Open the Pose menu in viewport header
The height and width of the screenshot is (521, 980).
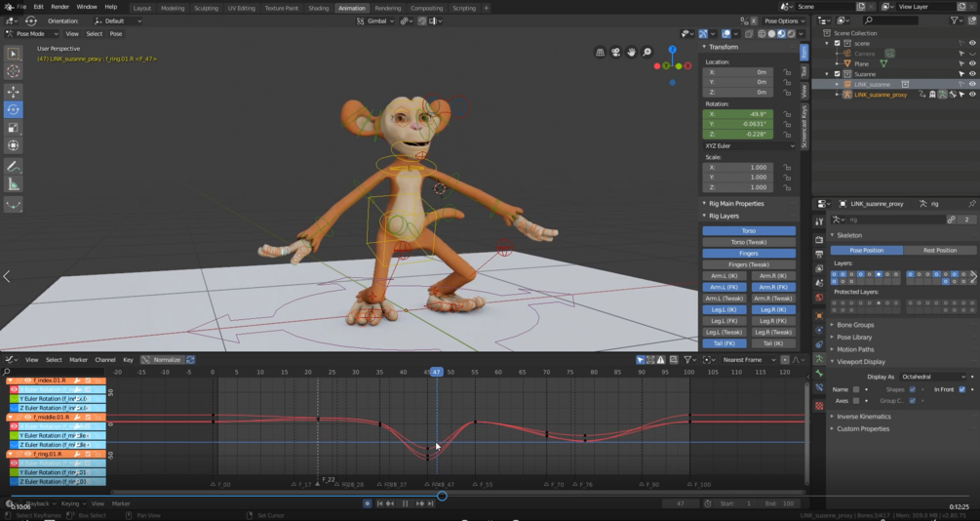coord(116,34)
